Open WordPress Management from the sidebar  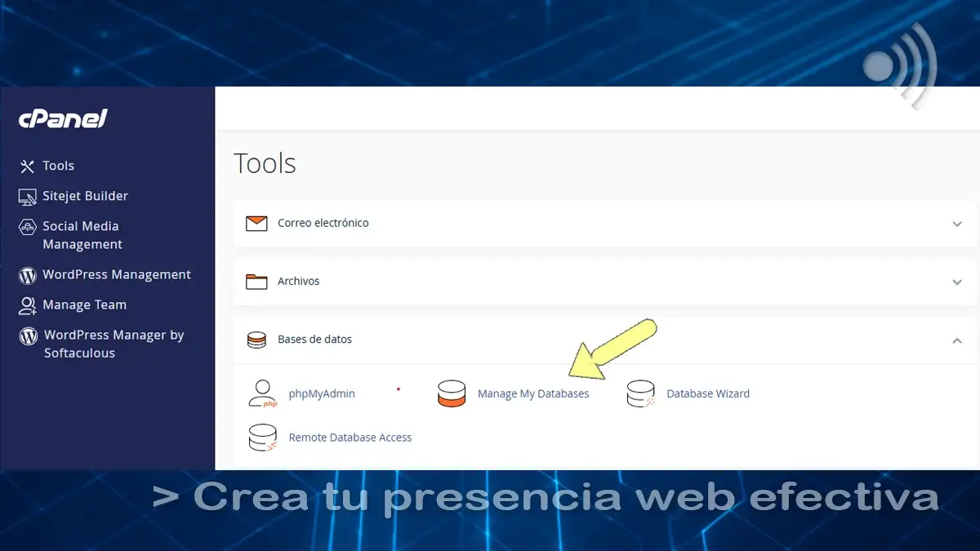(117, 275)
